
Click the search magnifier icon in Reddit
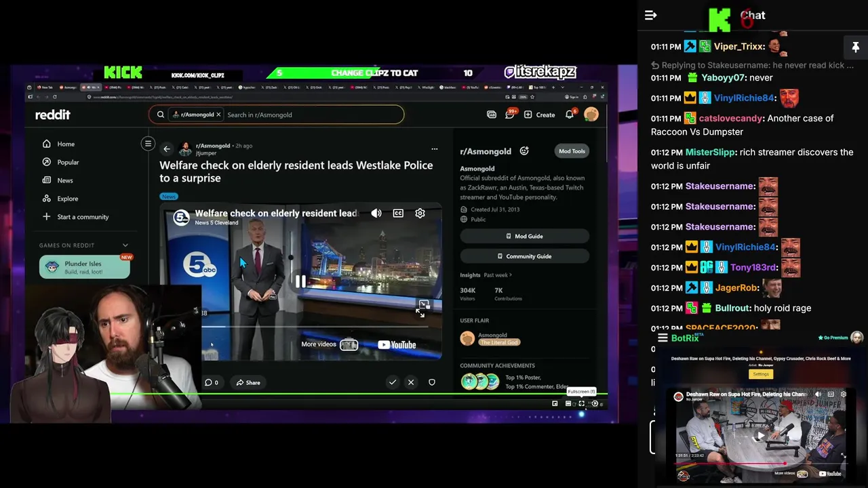(161, 115)
